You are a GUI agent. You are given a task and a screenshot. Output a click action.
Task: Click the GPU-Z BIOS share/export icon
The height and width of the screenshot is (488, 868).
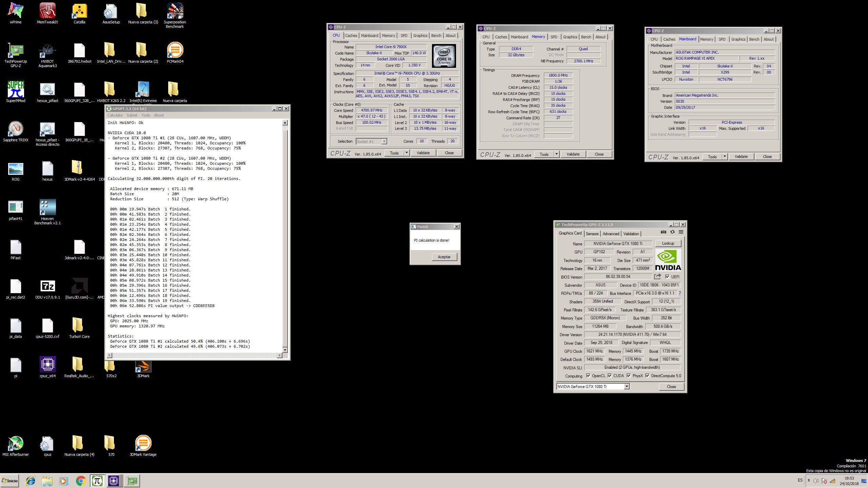tap(657, 277)
